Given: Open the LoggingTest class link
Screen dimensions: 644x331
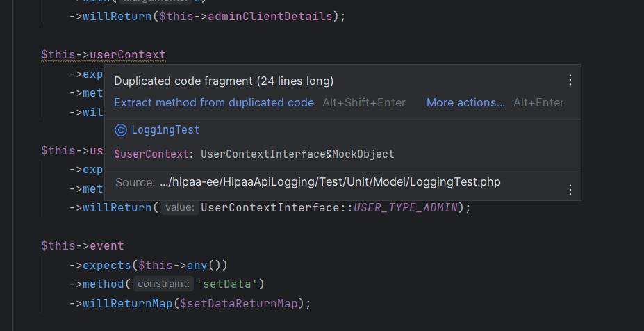Looking at the screenshot, I should (165, 130).
